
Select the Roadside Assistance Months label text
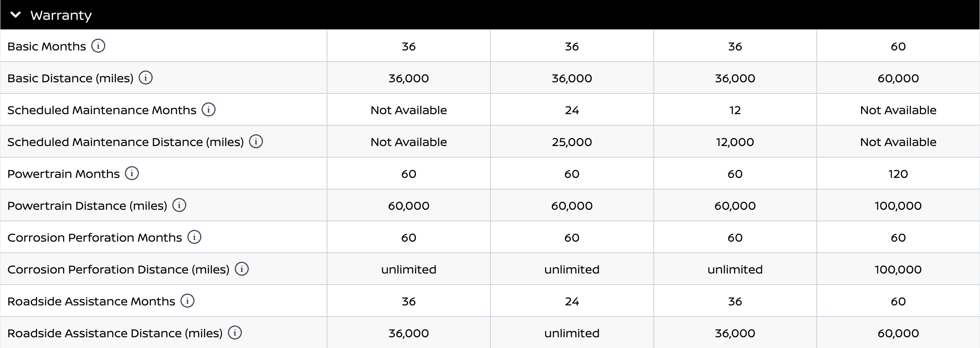tap(91, 301)
